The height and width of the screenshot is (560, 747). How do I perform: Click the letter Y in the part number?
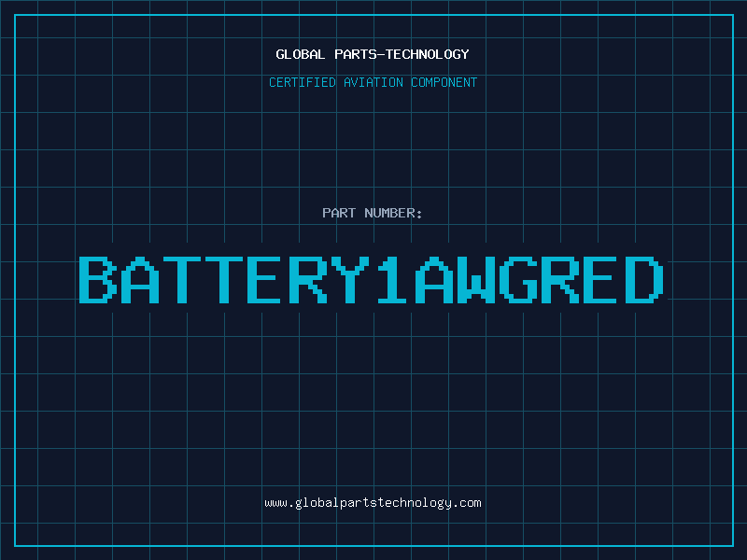click(350, 280)
